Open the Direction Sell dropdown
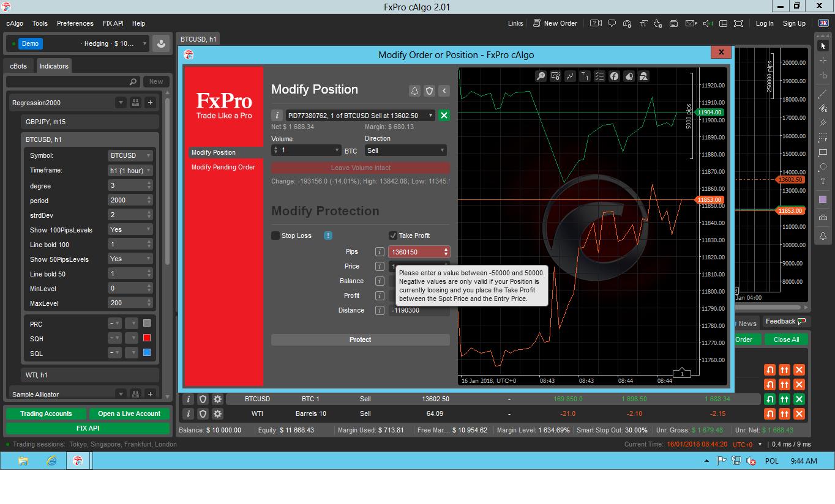835x504 pixels. (405, 150)
